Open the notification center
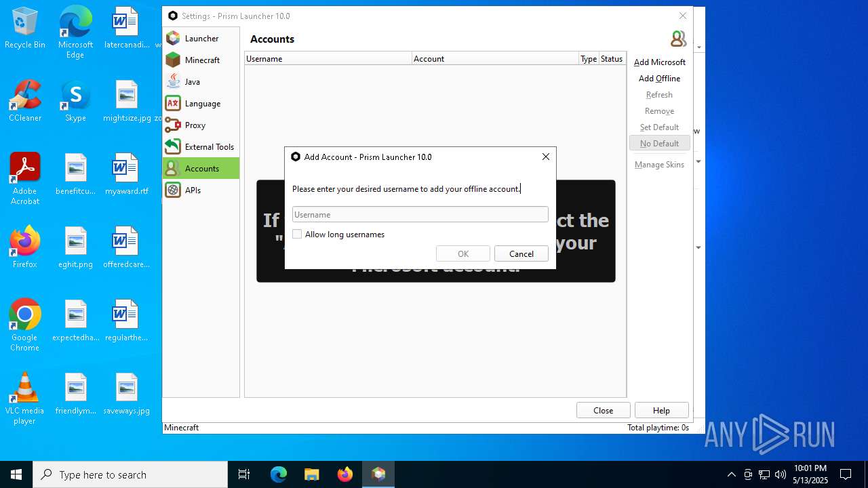 846,474
